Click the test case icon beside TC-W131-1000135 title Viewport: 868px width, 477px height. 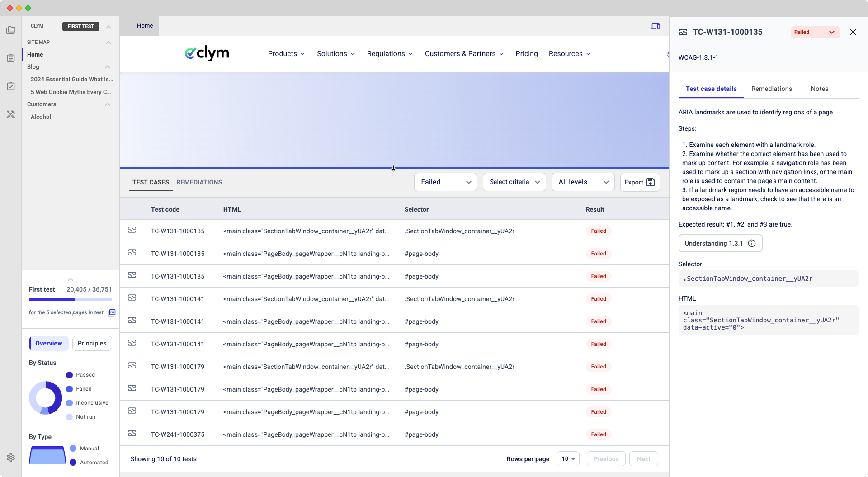click(683, 32)
